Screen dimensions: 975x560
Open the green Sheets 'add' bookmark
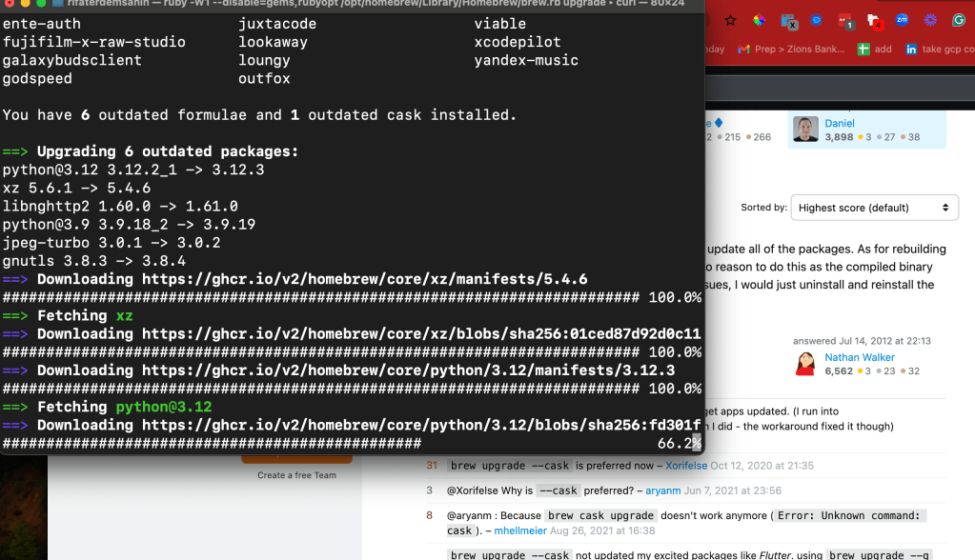tap(874, 50)
